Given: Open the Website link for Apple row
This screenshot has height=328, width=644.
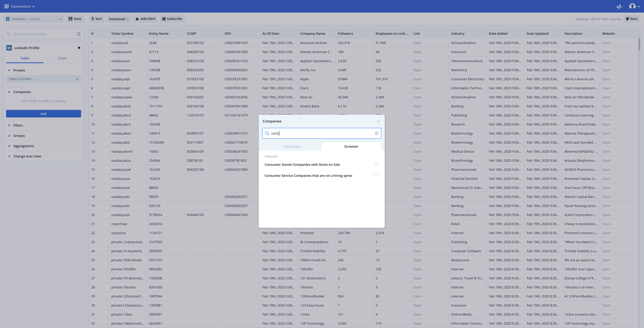Looking at the screenshot, I should tap(606, 79).
